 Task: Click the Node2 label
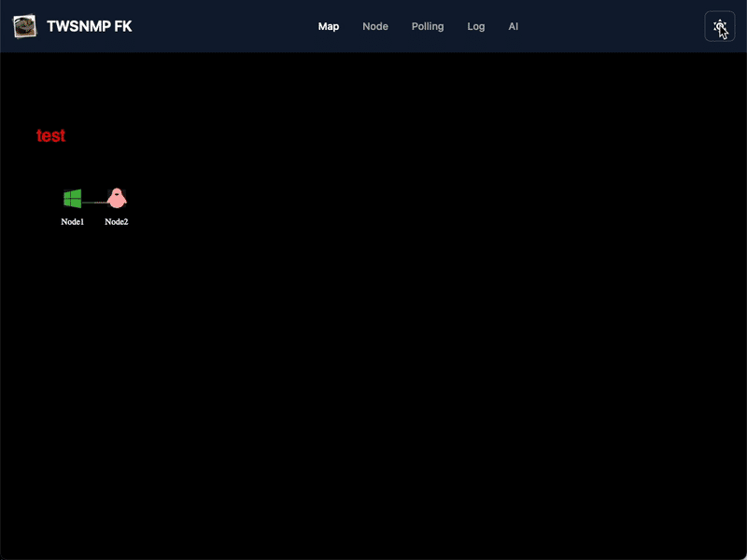coord(116,221)
